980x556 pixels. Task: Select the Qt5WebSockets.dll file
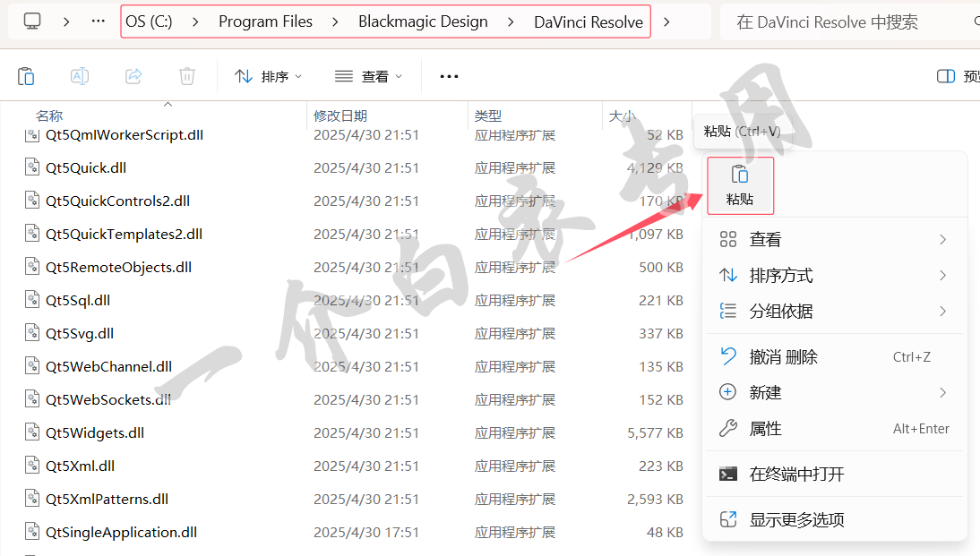pyautogui.click(x=108, y=400)
